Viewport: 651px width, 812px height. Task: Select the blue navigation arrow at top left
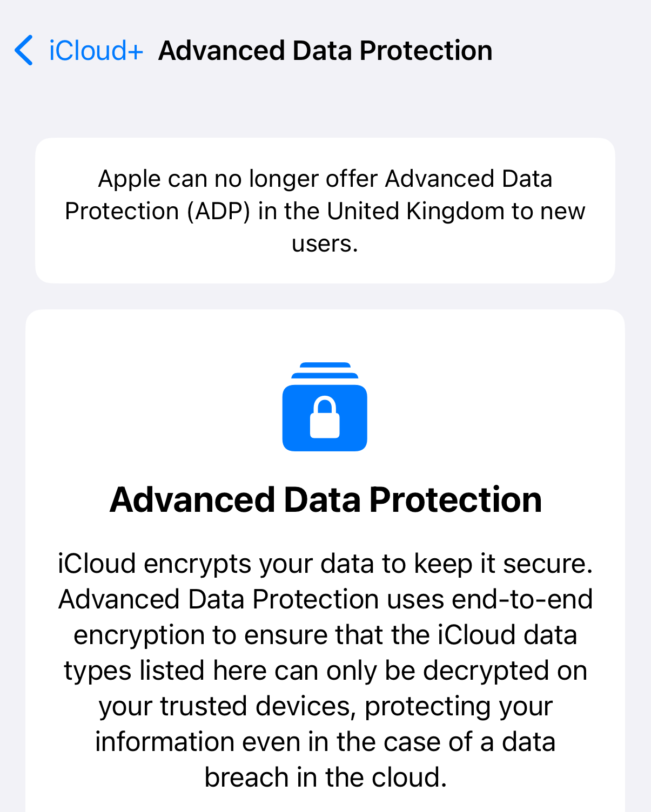[x=23, y=50]
